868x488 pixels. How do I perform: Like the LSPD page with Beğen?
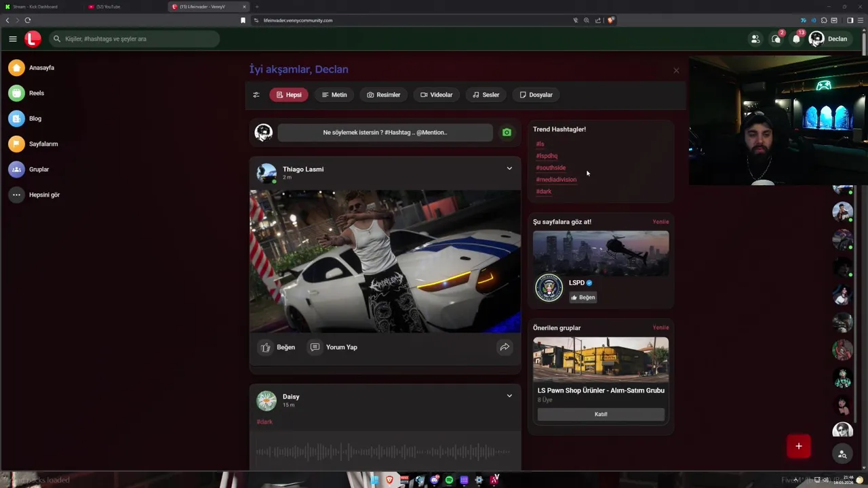click(x=583, y=297)
